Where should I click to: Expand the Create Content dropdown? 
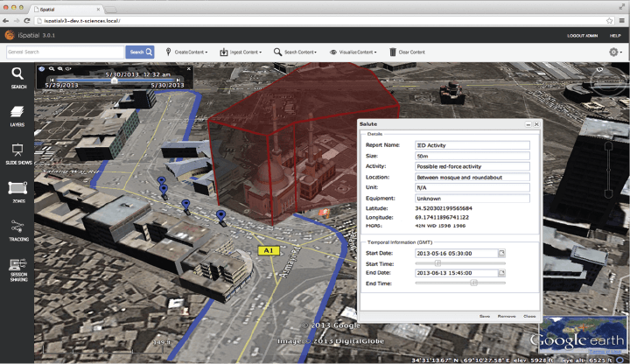(190, 52)
